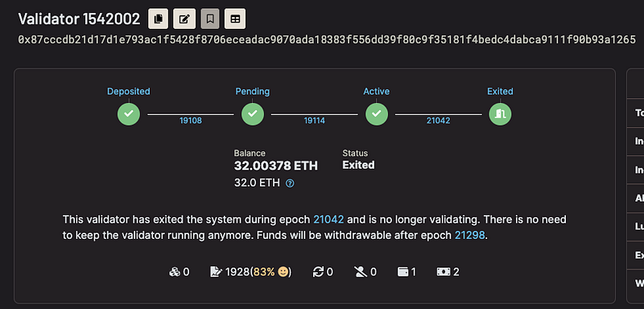The image size is (644, 309).
Task: Open epoch 19114 link
Action: click(x=315, y=121)
